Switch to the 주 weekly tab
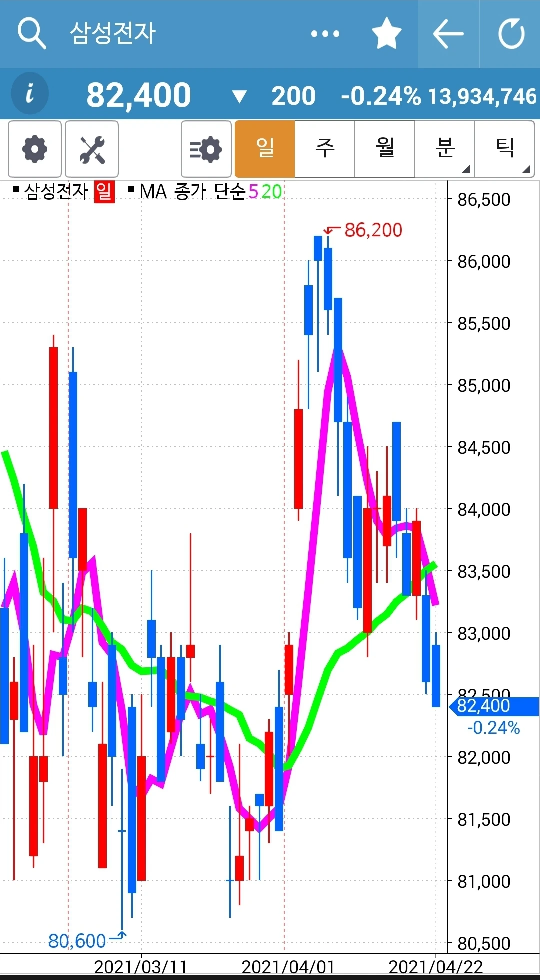 (325, 149)
